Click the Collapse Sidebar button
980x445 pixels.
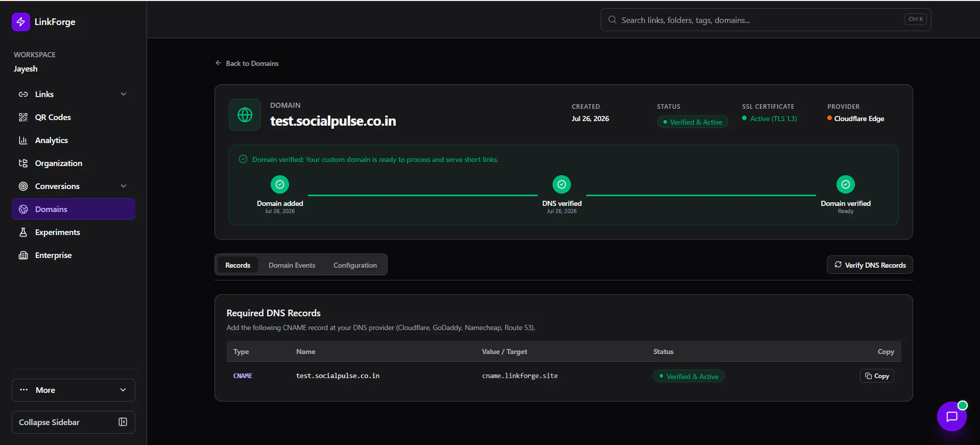pos(74,422)
